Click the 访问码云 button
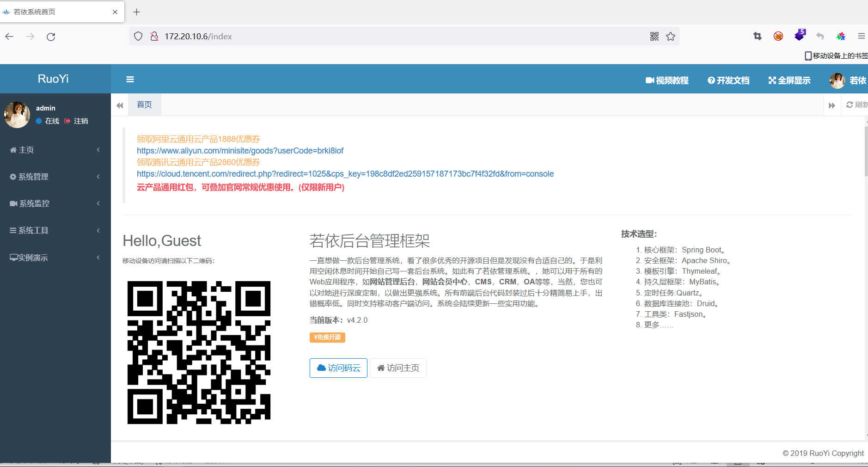Screen dimensions: 868x467 click(x=338, y=368)
